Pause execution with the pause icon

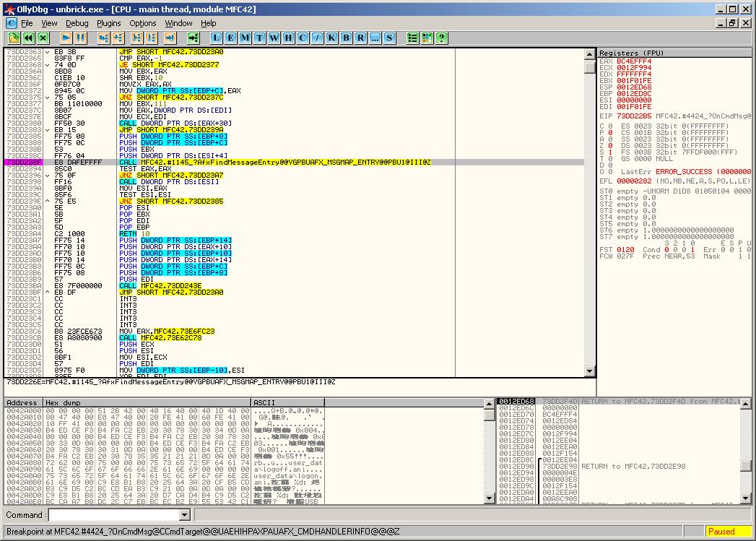(x=81, y=38)
